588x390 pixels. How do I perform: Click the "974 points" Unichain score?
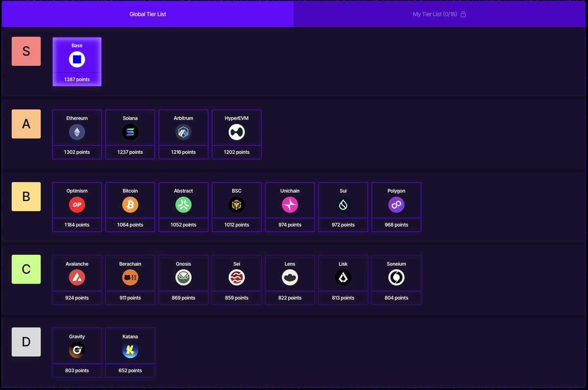coord(290,225)
